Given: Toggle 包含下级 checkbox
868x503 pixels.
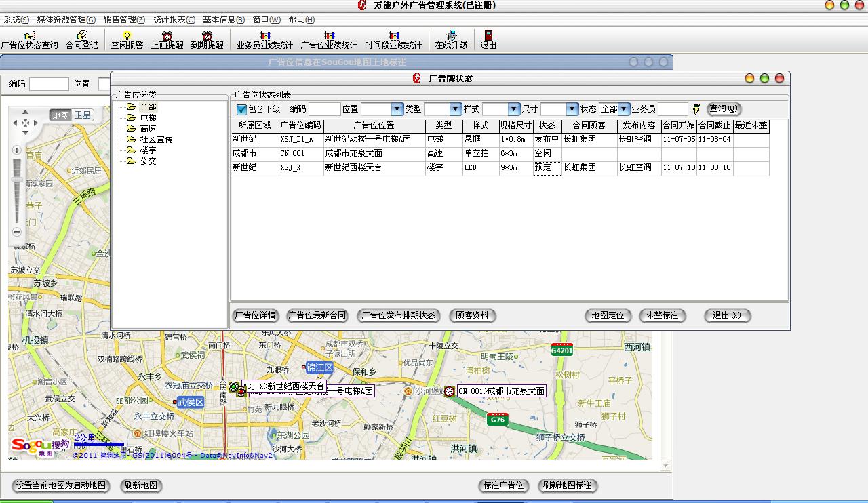Looking at the screenshot, I should [241, 109].
